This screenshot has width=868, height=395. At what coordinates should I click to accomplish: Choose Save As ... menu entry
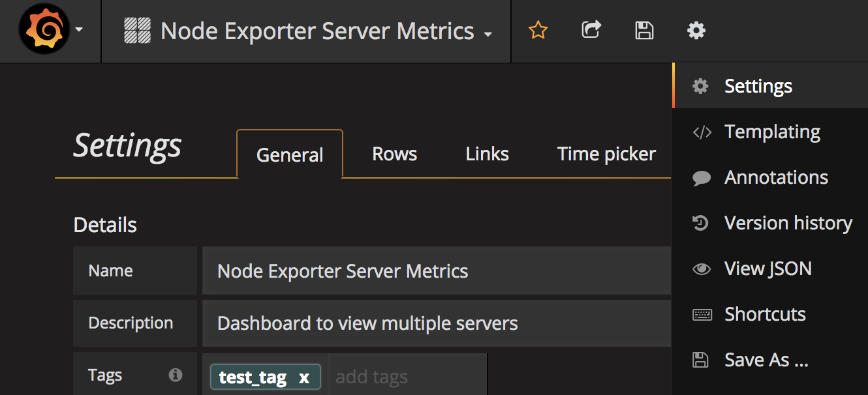tap(770, 360)
